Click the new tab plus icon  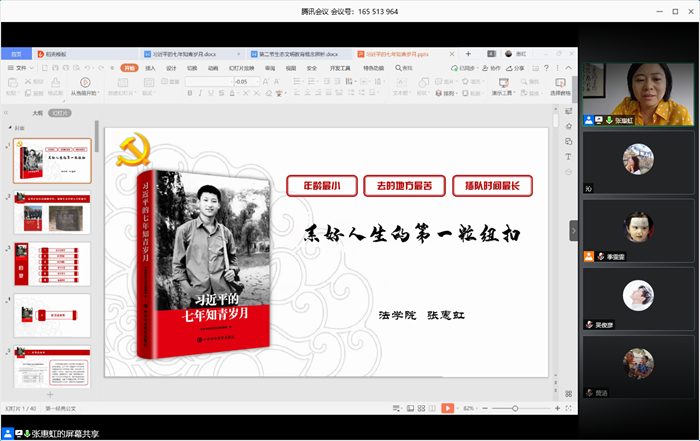coord(468,54)
